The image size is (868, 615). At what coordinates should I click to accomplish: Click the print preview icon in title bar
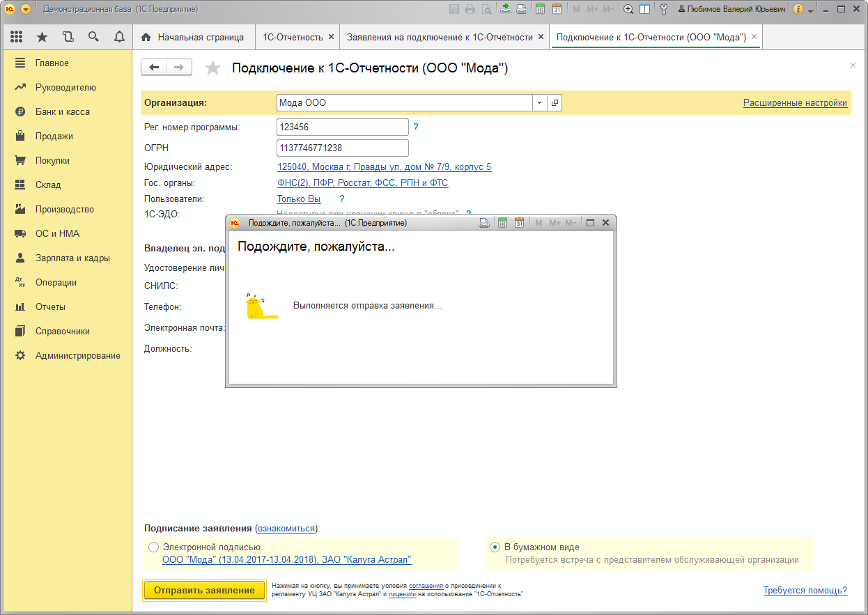pyautogui.click(x=486, y=9)
